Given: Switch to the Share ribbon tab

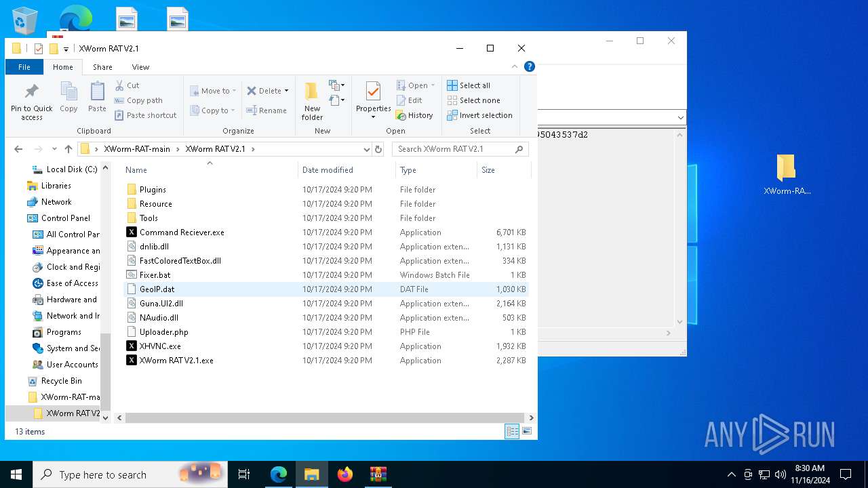Looking at the screenshot, I should pyautogui.click(x=102, y=67).
